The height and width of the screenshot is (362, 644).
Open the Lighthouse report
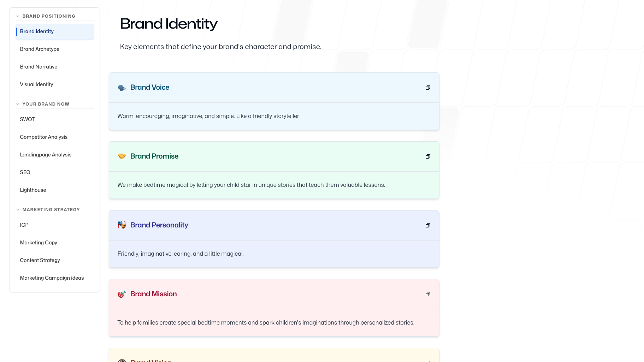click(x=33, y=190)
